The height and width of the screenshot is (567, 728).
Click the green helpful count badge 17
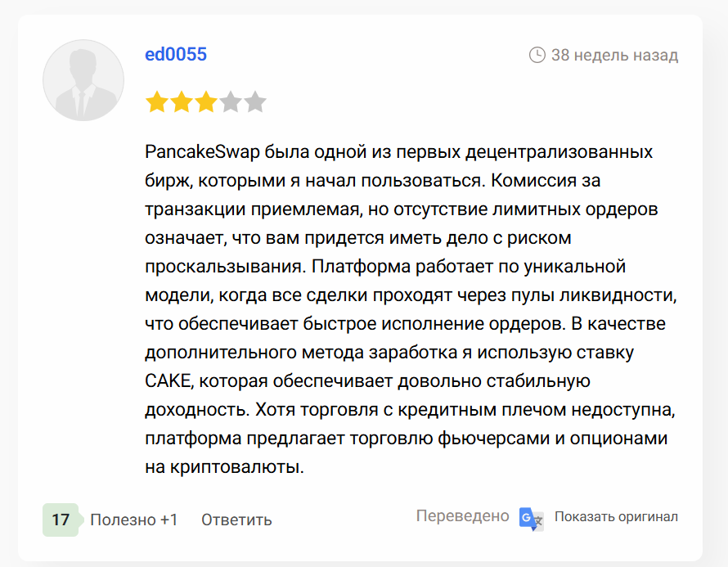(61, 520)
